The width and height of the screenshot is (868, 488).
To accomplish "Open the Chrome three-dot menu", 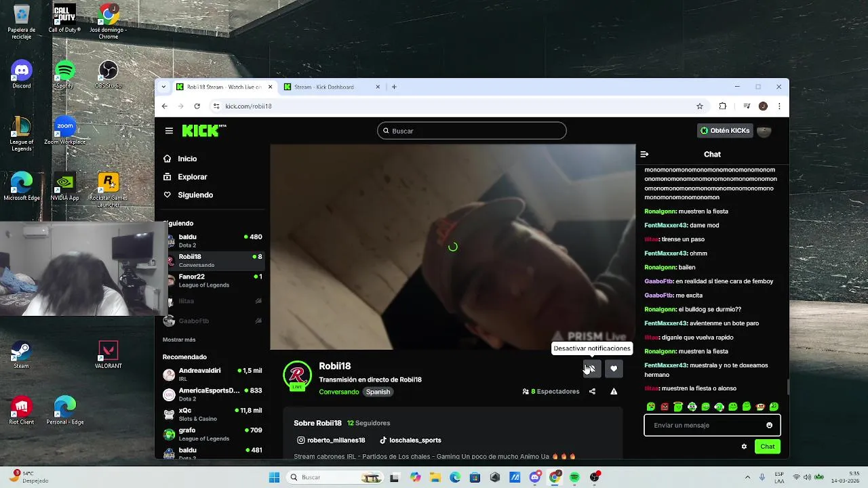I will (779, 106).
